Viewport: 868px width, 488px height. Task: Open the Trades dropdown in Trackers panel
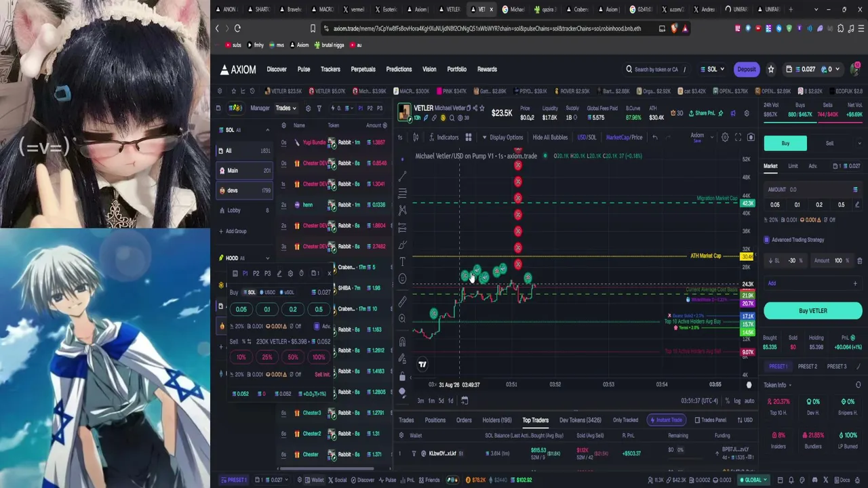coord(285,108)
